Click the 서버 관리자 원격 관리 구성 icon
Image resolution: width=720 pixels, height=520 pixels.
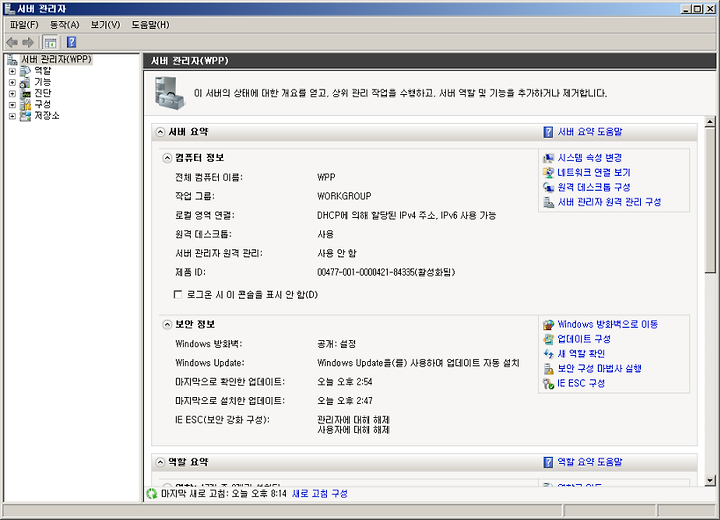(x=548, y=202)
